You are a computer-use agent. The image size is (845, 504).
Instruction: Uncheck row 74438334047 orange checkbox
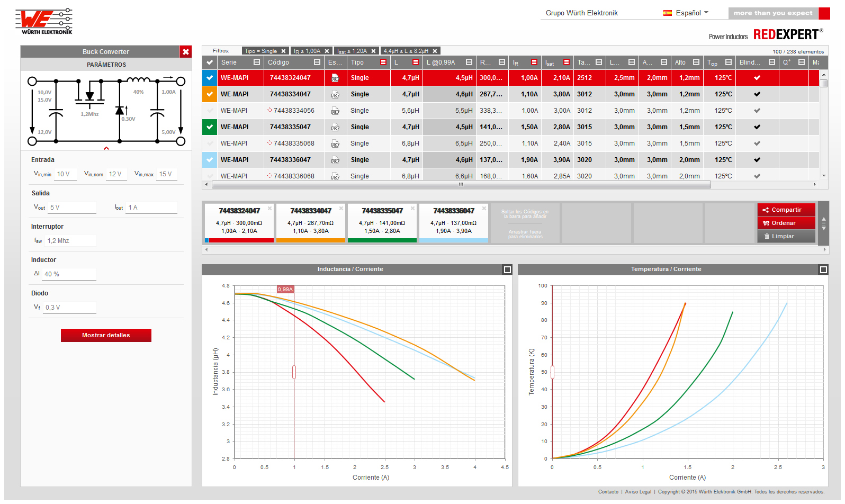point(210,94)
